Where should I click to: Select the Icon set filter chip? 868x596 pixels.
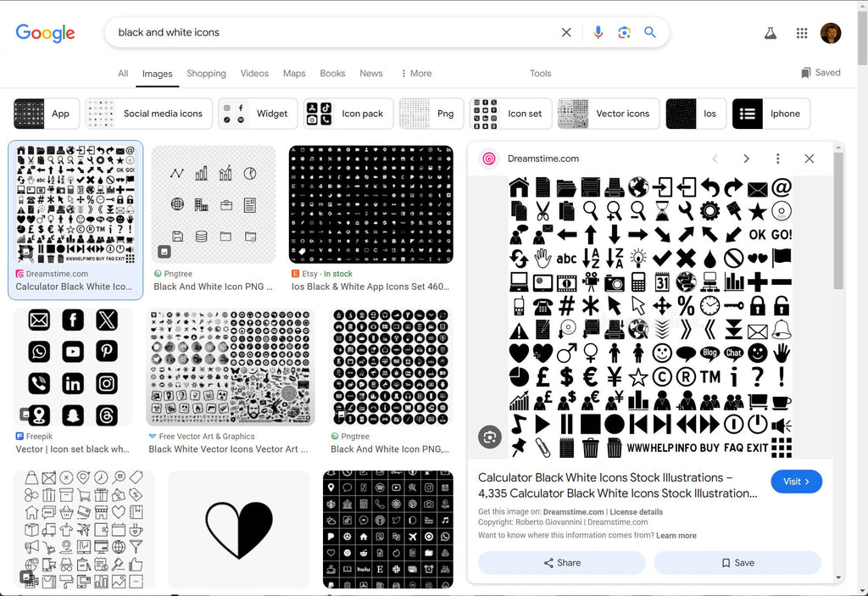[x=510, y=114]
